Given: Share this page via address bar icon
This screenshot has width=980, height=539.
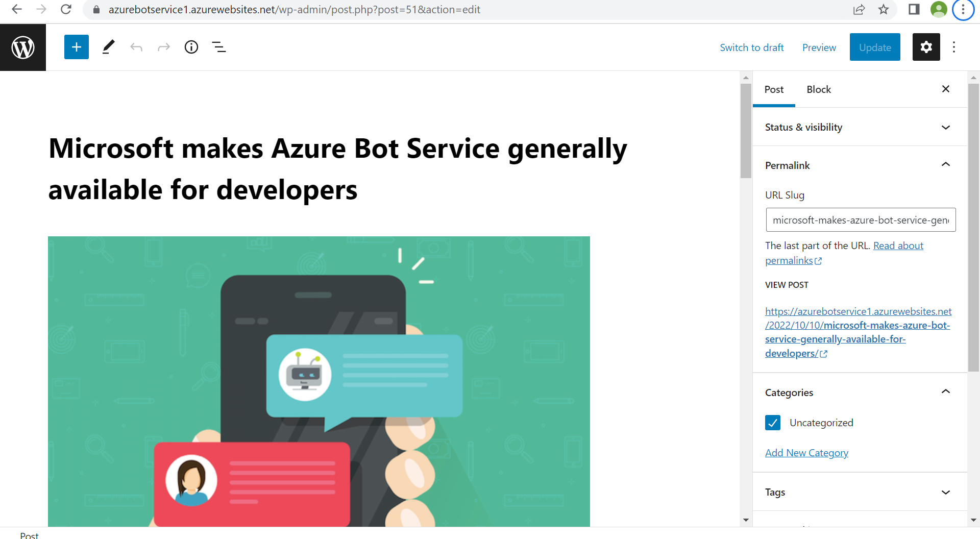Looking at the screenshot, I should click(859, 9).
